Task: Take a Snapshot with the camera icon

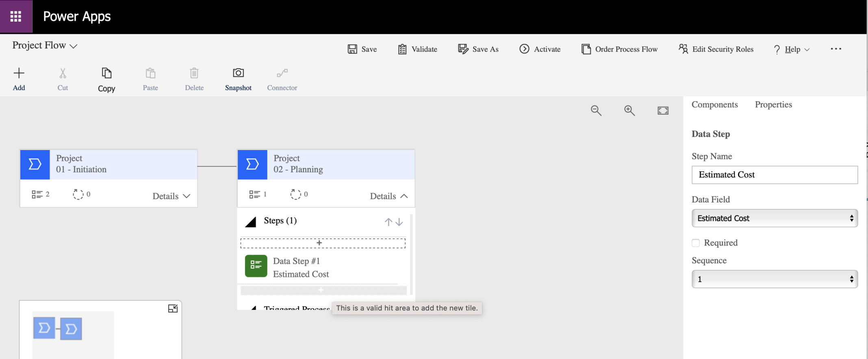Action: point(238,73)
